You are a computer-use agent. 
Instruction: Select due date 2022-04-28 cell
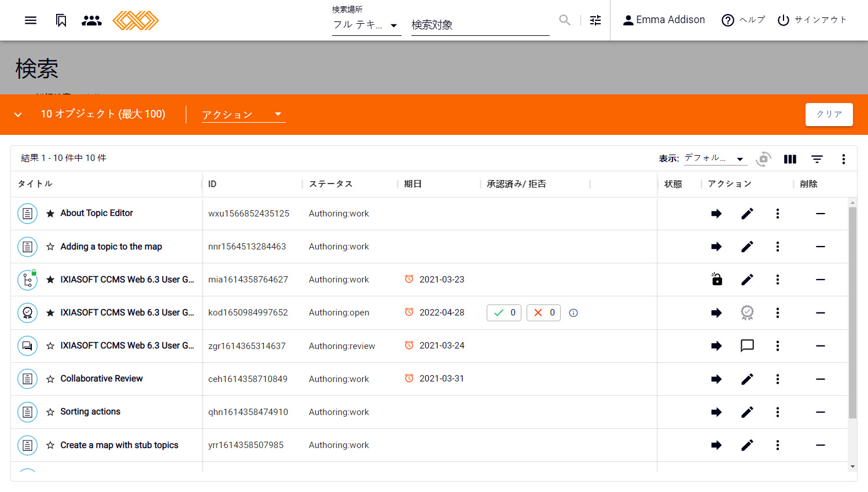coord(442,313)
